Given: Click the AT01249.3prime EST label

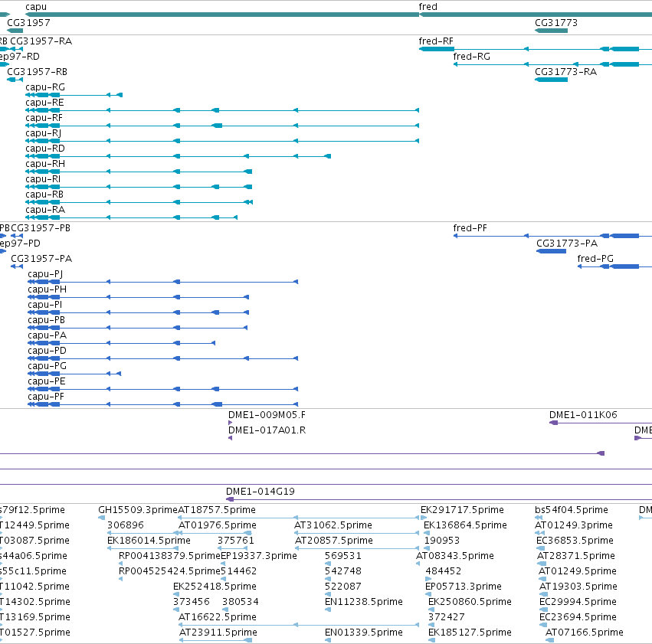Looking at the screenshot, I should point(573,525).
